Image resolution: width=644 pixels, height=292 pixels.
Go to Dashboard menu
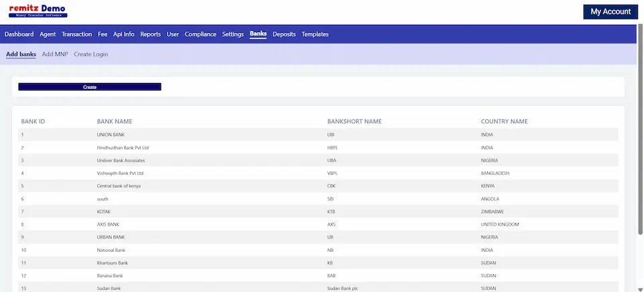tap(19, 34)
